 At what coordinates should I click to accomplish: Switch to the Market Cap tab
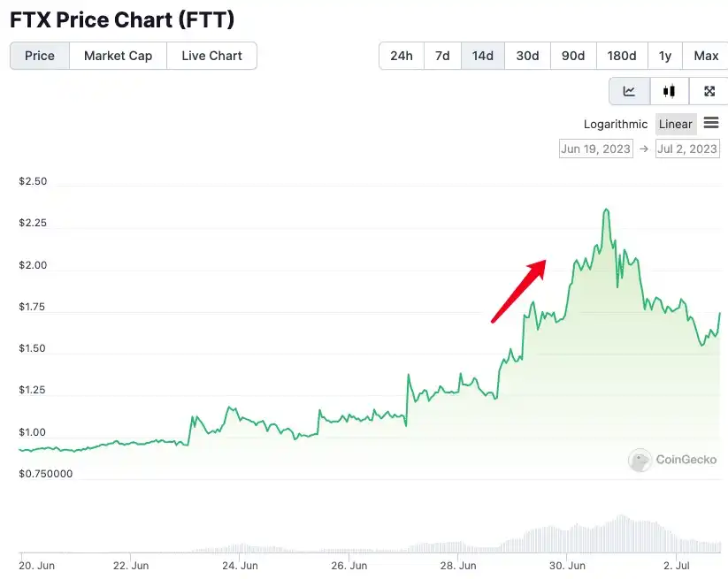tap(118, 55)
